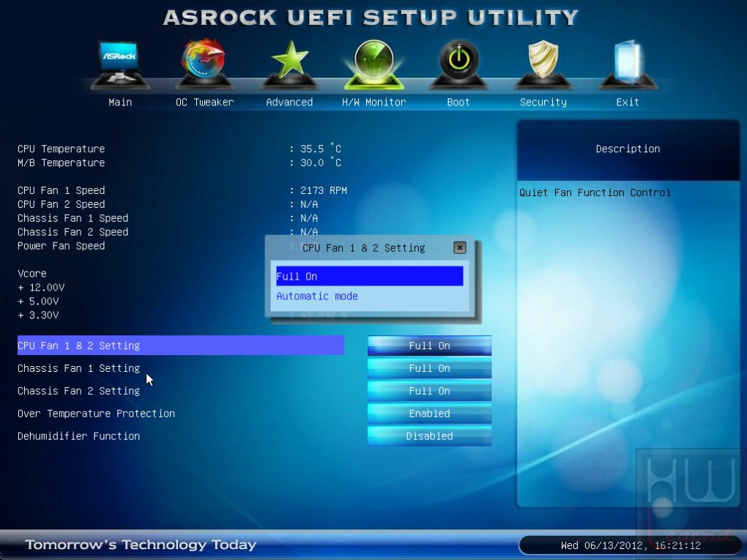Click the CPU Fan 1 & 2 Setting popup title
Viewport: 747px width, 560px height.
[x=363, y=247]
